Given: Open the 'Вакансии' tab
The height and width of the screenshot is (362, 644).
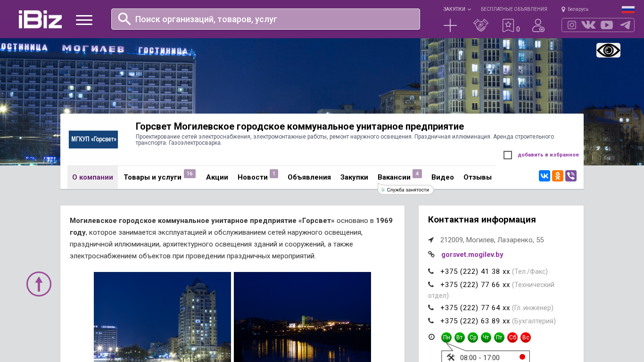Looking at the screenshot, I should pyautogui.click(x=394, y=177).
